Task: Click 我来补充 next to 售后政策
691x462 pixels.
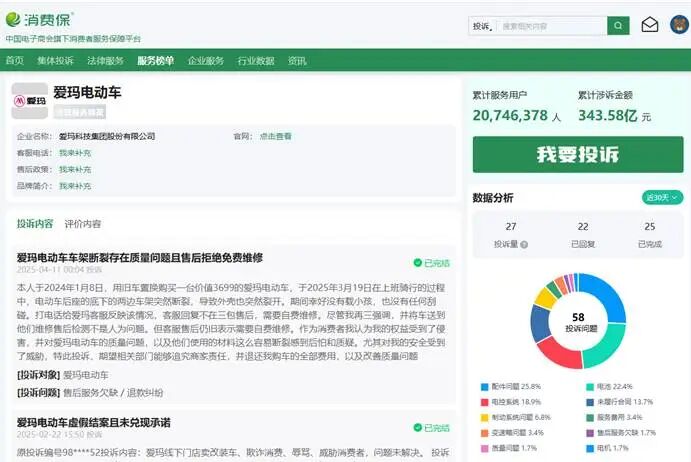Action: pyautogui.click(x=75, y=169)
